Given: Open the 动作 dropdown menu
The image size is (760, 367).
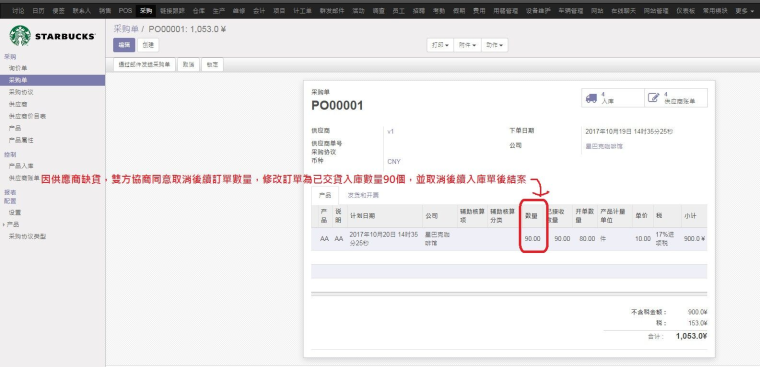Looking at the screenshot, I should [x=494, y=45].
